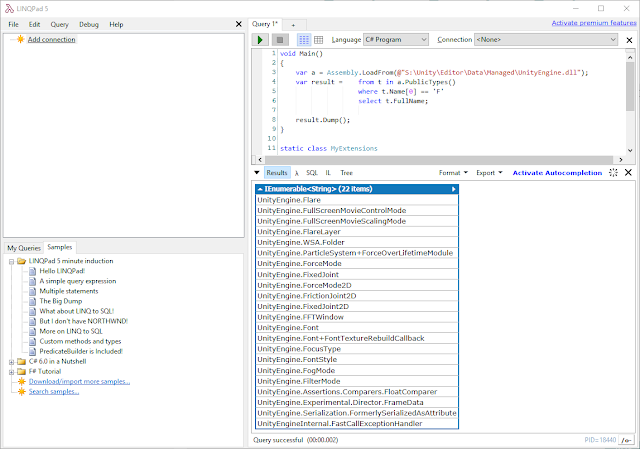Open What about LINQ to SQL! sample
The width and height of the screenshot is (640, 449).
pos(76,311)
